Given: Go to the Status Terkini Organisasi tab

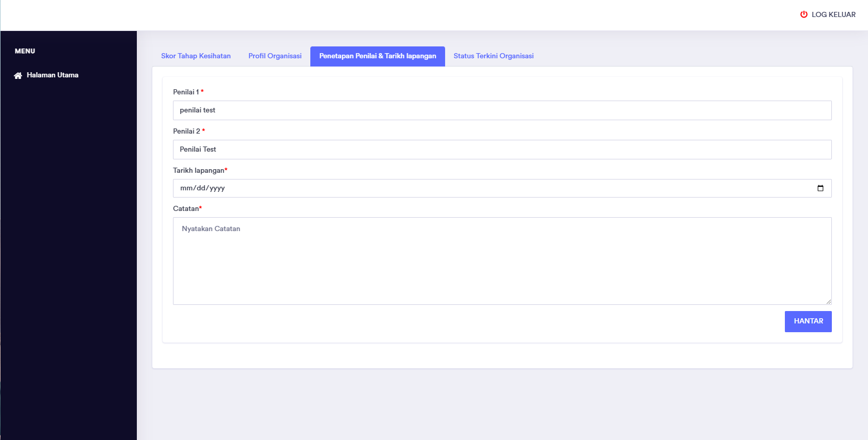Looking at the screenshot, I should click(493, 56).
